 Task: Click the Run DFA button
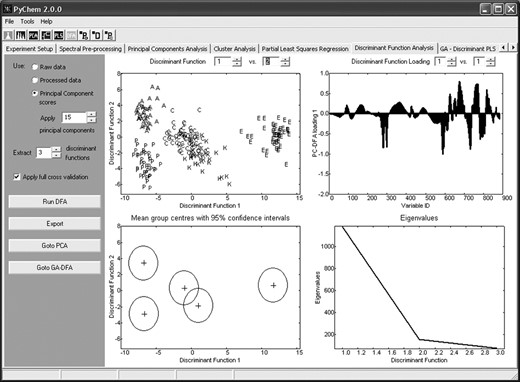(55, 202)
